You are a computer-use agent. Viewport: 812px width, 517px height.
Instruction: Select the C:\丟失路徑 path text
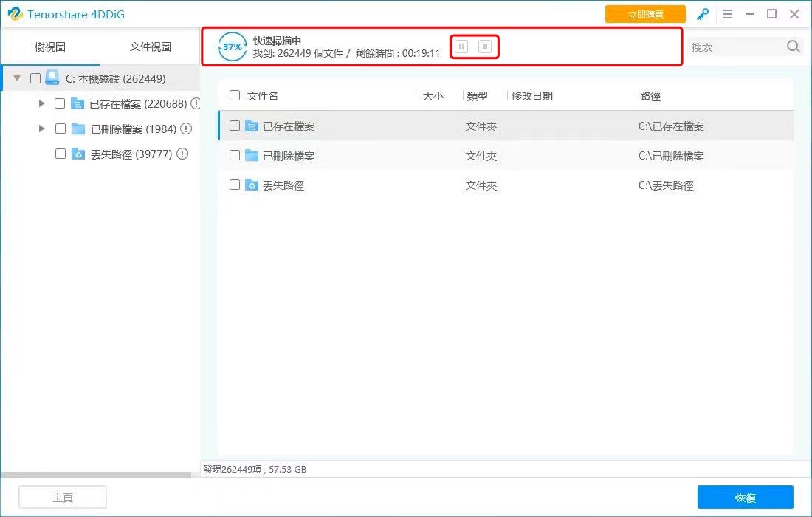tap(666, 185)
